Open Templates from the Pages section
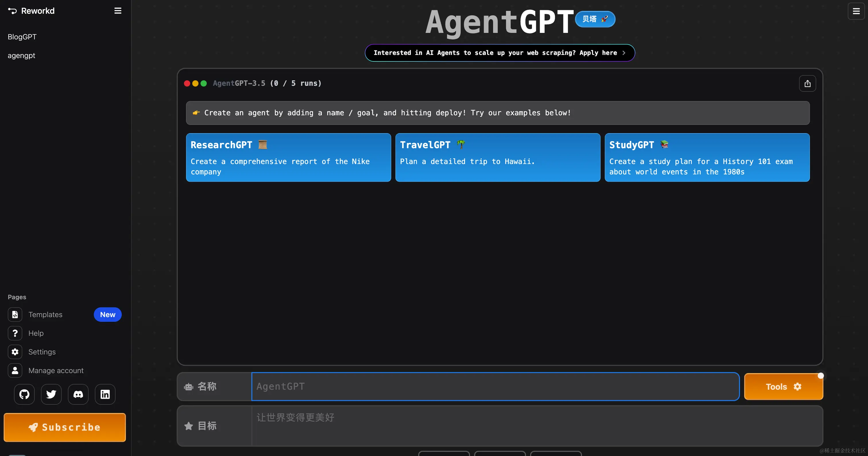Viewport: 868px width, 456px height. coord(45,314)
